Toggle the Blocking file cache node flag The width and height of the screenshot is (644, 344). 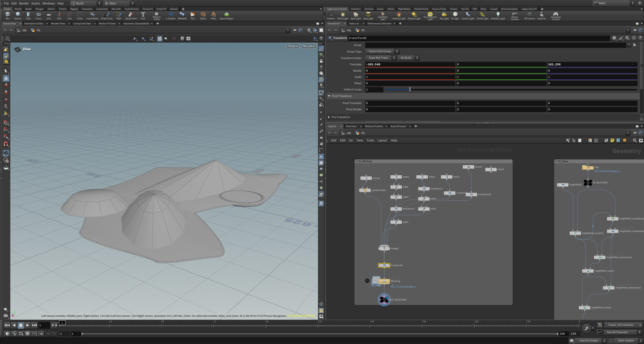coord(389,281)
